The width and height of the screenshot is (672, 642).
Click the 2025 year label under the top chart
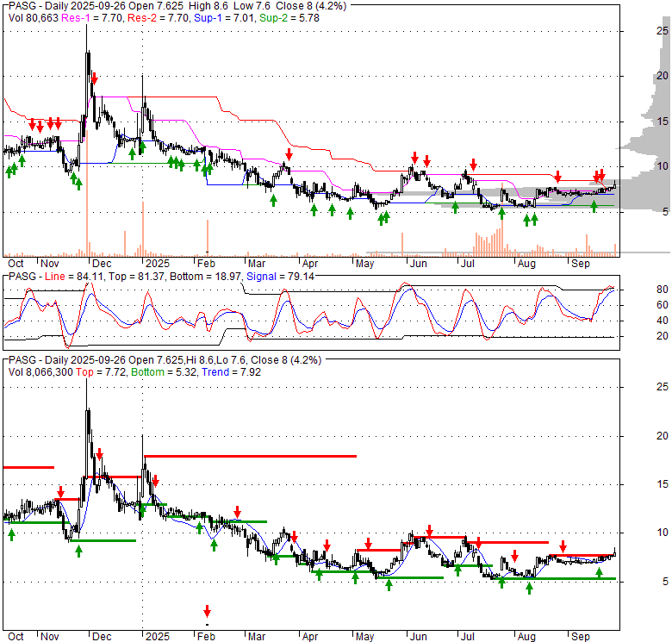(158, 264)
